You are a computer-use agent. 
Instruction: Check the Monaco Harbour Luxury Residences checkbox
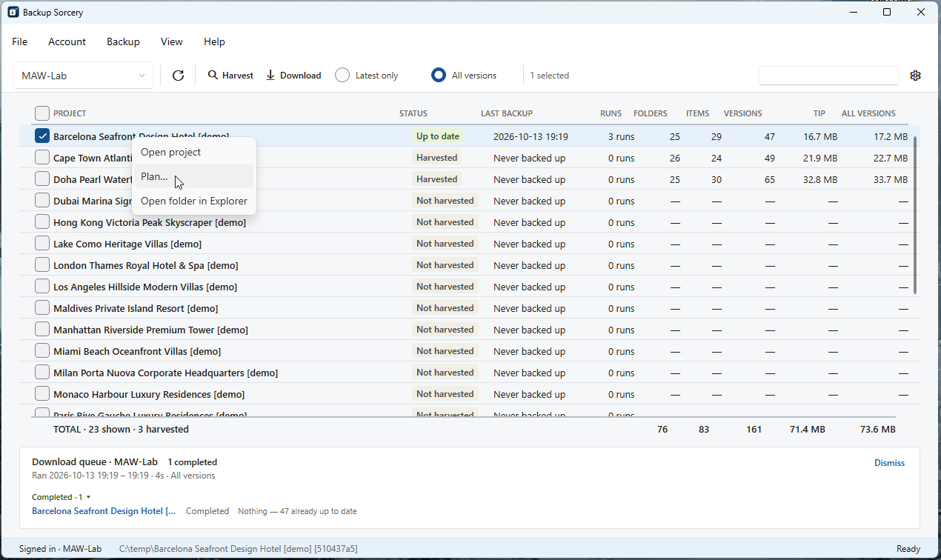(42, 394)
